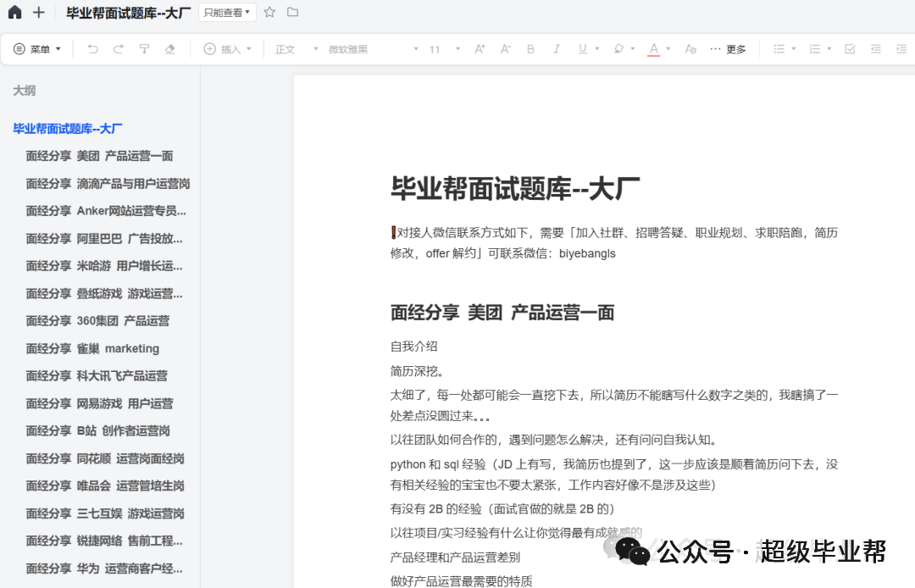
Task: Open the 菜单 menu
Action: (37, 48)
